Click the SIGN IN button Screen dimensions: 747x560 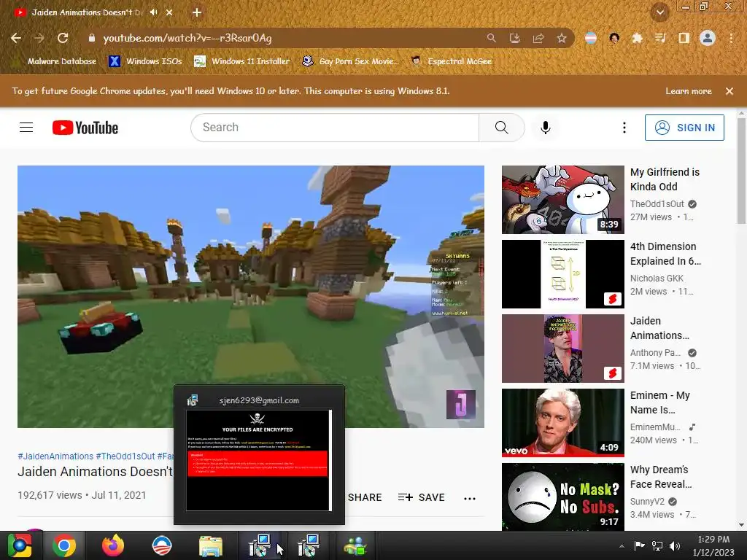pyautogui.click(x=684, y=128)
